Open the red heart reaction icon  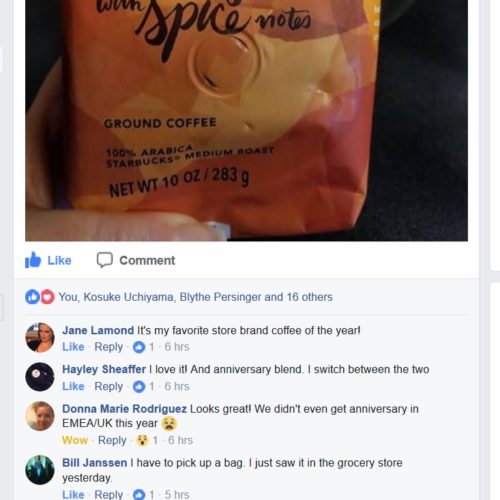[47, 297]
